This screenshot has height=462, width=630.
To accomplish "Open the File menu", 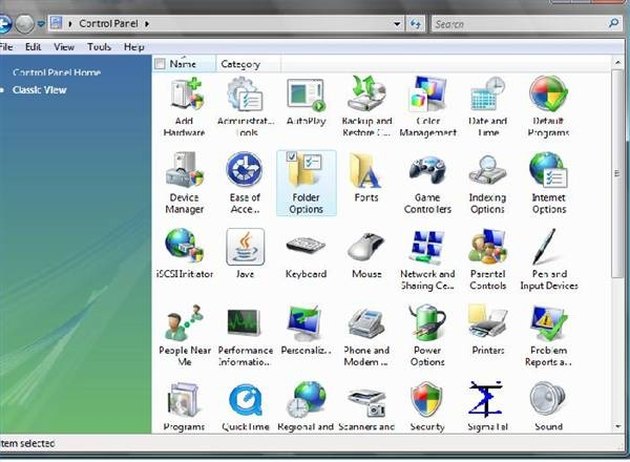I will (x=6, y=47).
